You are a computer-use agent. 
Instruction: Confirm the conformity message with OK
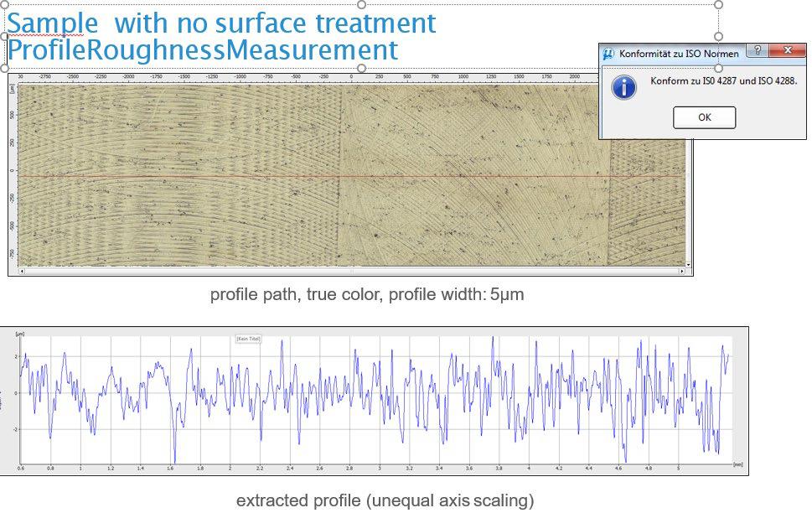(x=704, y=117)
